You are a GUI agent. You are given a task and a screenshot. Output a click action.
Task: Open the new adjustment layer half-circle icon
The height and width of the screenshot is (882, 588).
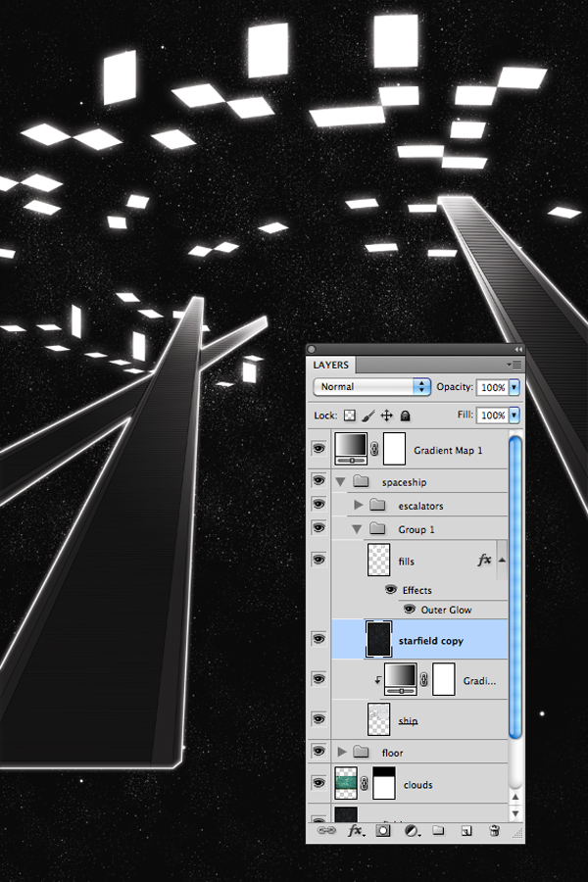(412, 831)
